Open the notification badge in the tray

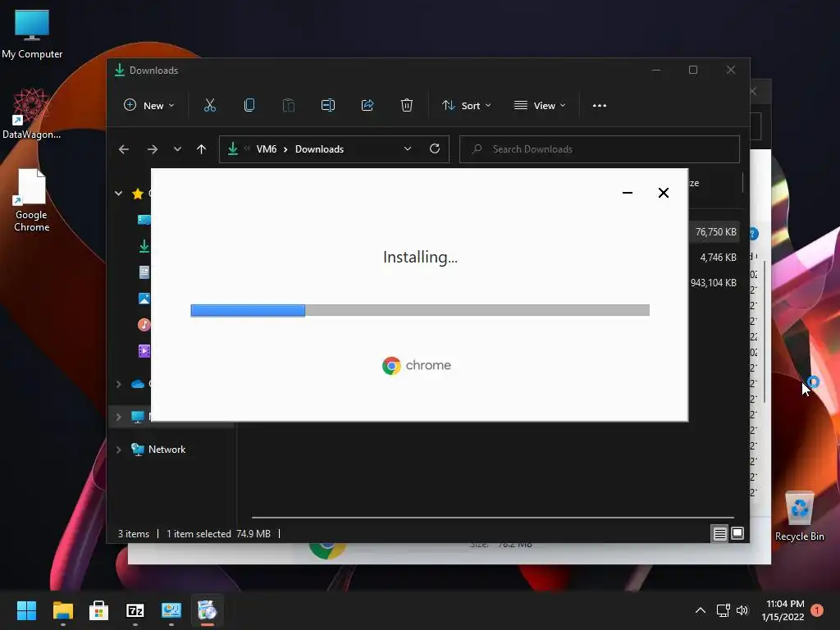(x=817, y=610)
